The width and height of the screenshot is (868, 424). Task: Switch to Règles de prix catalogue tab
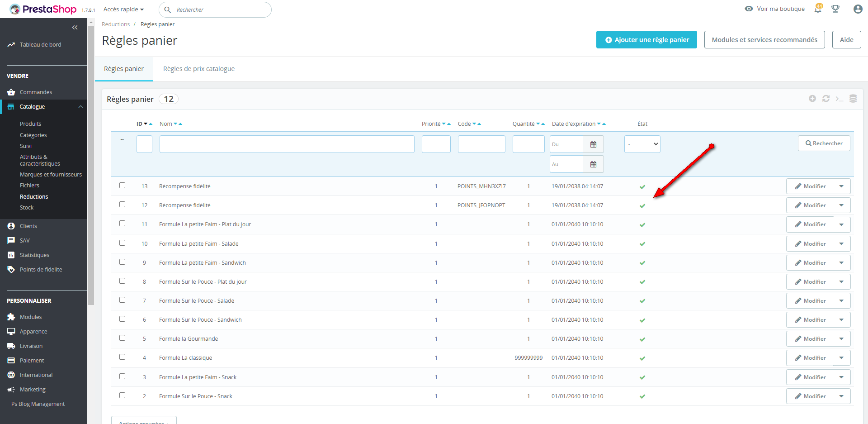tap(199, 69)
